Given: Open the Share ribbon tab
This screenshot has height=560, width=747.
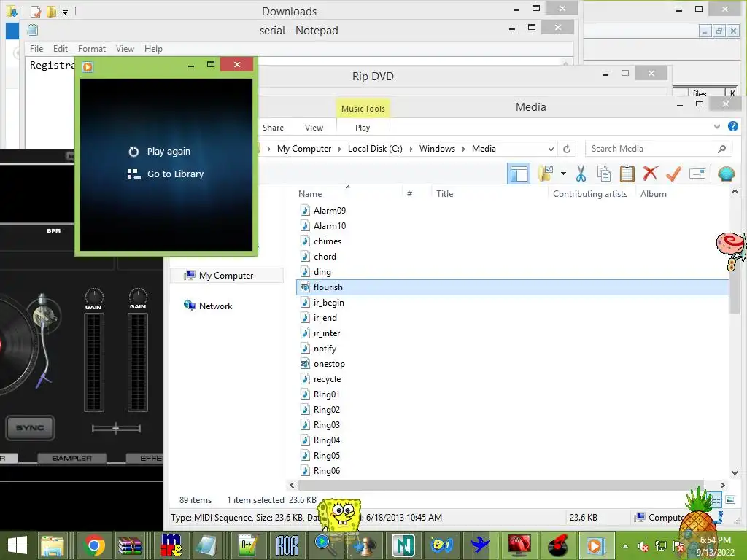Looking at the screenshot, I should click(273, 128).
